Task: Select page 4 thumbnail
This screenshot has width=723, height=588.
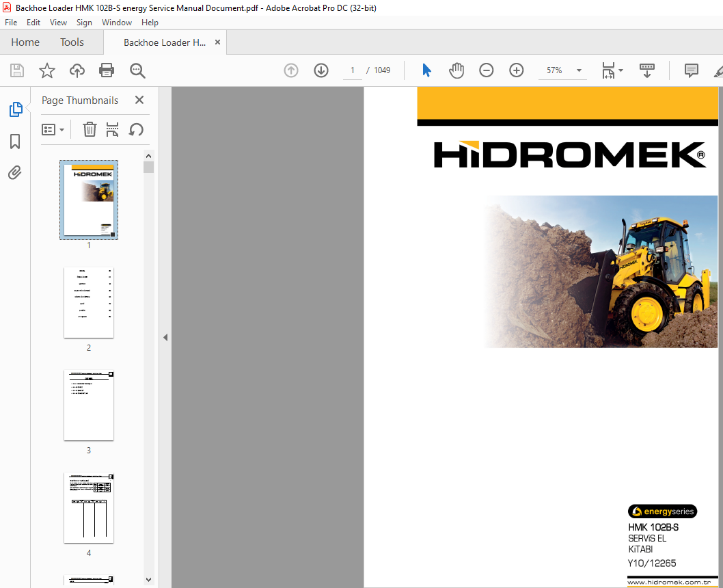Action: coord(89,507)
